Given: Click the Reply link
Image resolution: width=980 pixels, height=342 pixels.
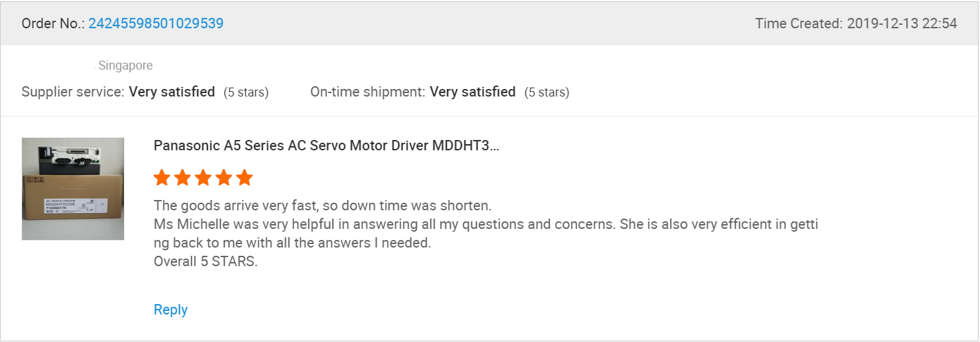Looking at the screenshot, I should tap(171, 310).
